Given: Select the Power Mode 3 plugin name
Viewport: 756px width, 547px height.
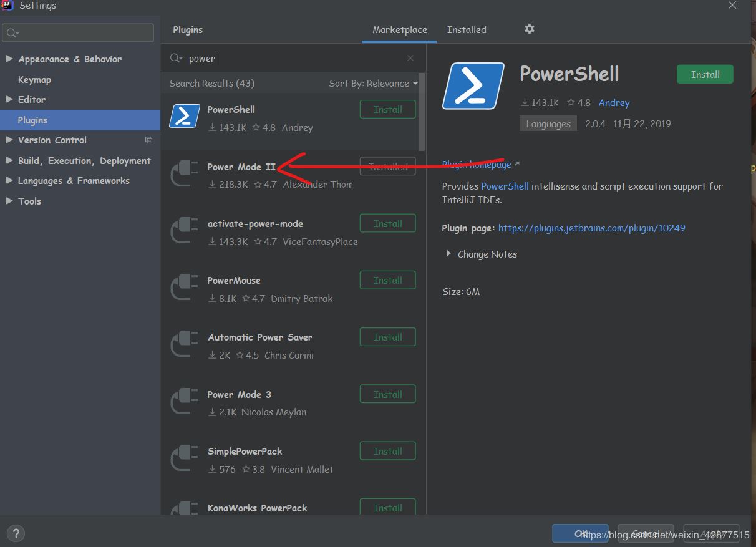Looking at the screenshot, I should [239, 395].
